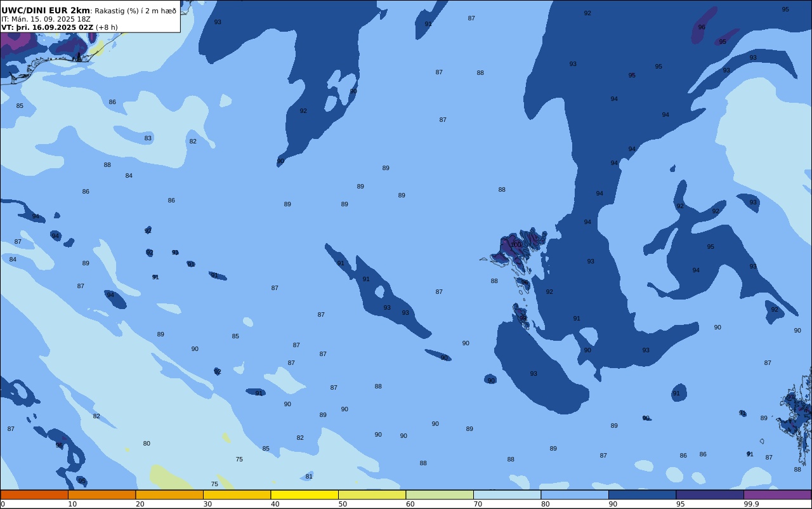The image size is (812, 509).
Task: Select the 90–95 dark blue legend swatch
Action: [x=642, y=494]
